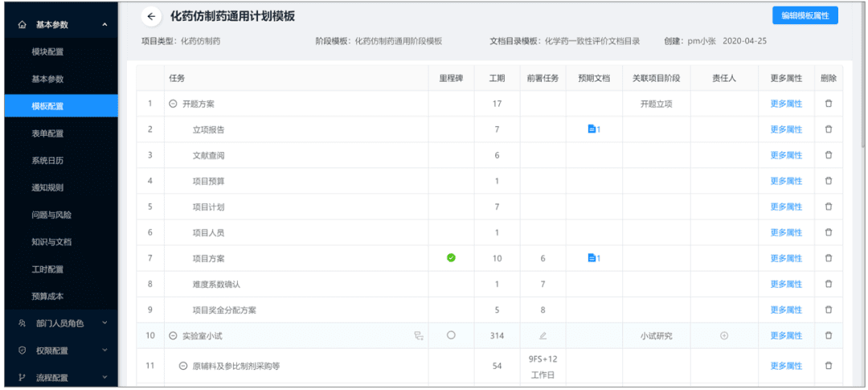Screen dimensions: 868x390
Task: Open 更多属性 link for 文献查阅
Action: 786,155
